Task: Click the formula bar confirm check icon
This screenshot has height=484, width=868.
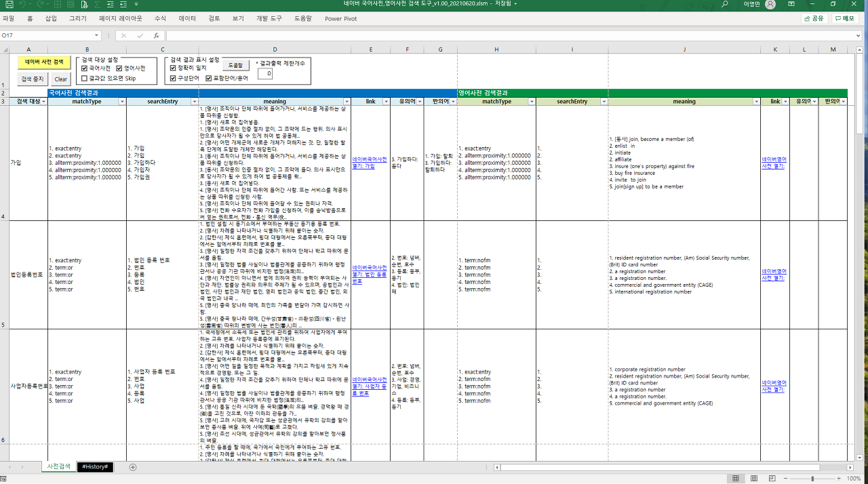Action: tap(140, 35)
